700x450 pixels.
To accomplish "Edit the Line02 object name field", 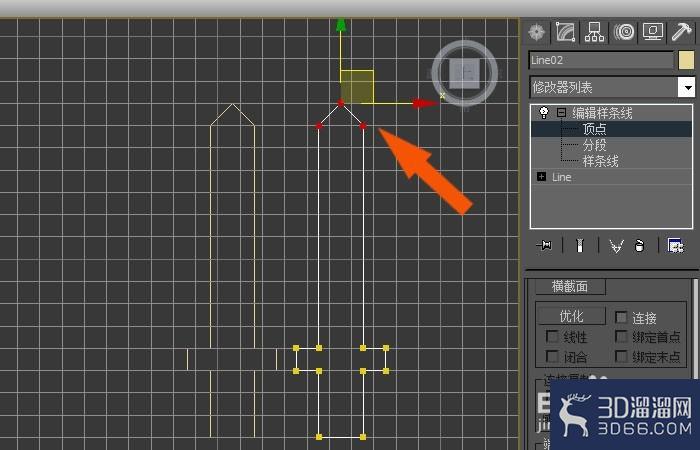I will point(601,60).
